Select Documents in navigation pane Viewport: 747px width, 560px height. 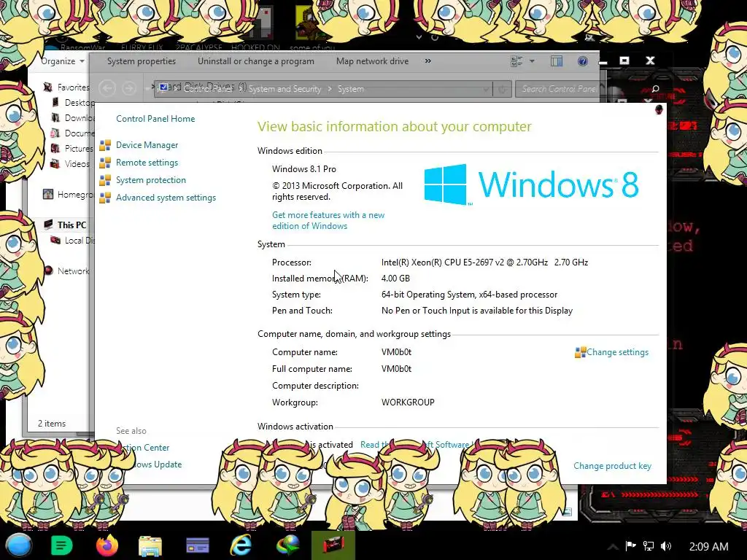coord(79,133)
